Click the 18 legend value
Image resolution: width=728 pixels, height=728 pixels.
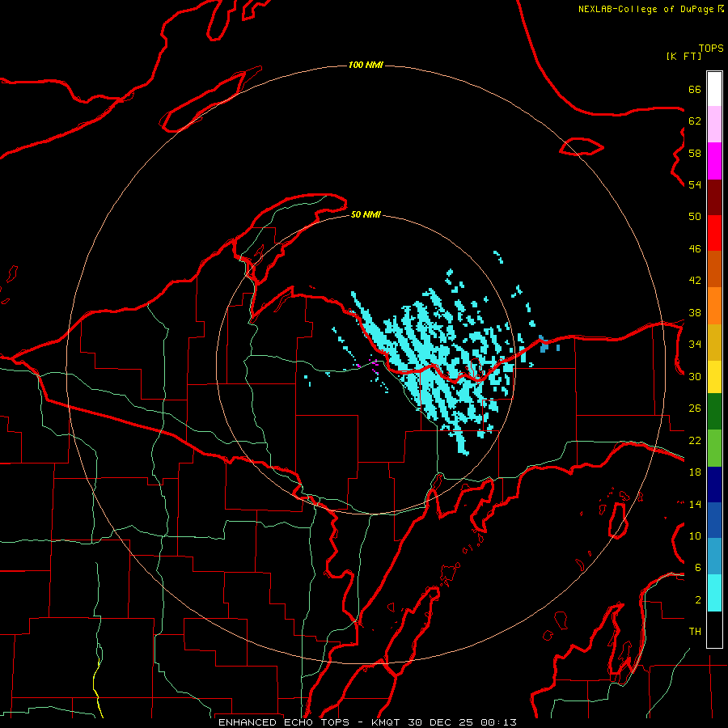pos(695,472)
